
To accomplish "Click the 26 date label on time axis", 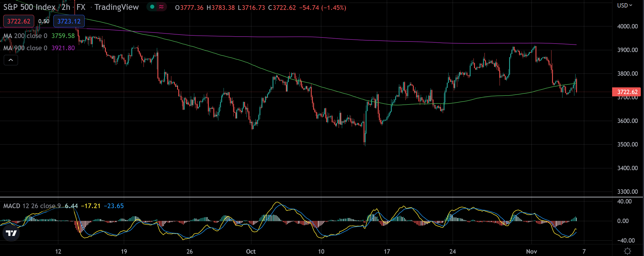I will click(x=190, y=251).
